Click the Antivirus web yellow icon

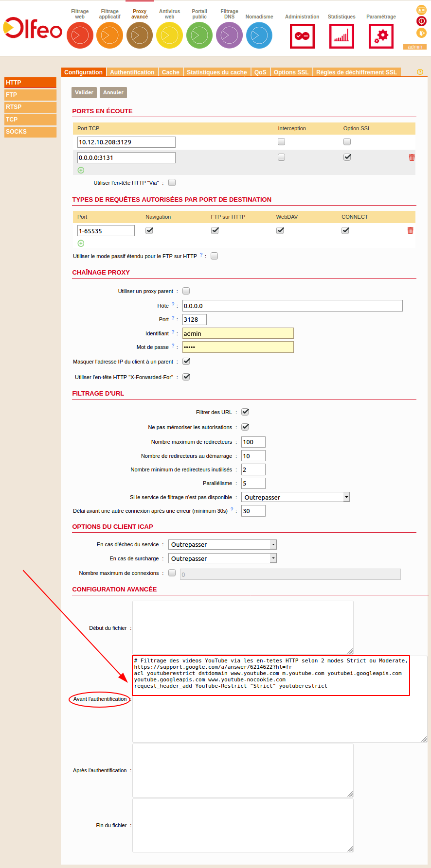(x=169, y=35)
